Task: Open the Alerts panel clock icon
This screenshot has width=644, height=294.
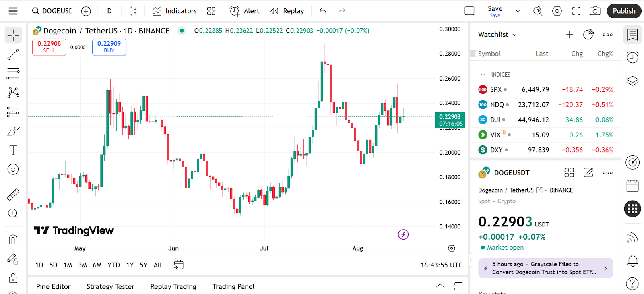Action: (632, 57)
